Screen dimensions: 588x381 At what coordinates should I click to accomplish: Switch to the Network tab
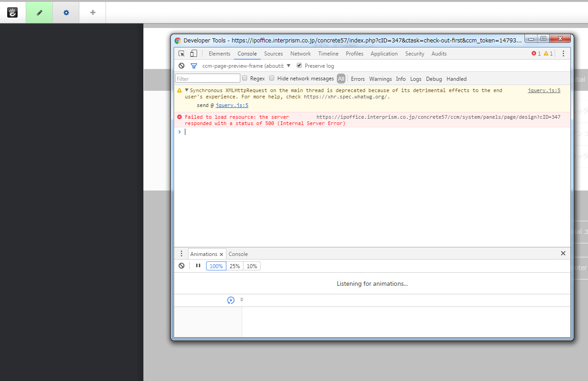click(300, 53)
